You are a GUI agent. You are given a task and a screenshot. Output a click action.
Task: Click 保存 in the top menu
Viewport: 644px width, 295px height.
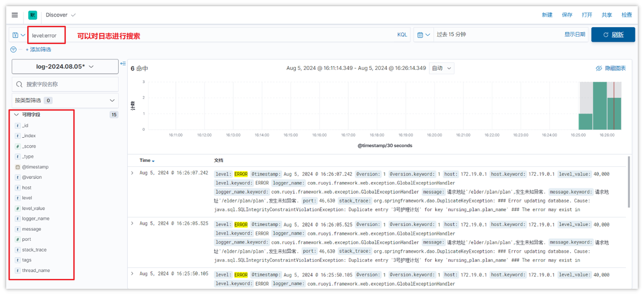[x=567, y=15]
